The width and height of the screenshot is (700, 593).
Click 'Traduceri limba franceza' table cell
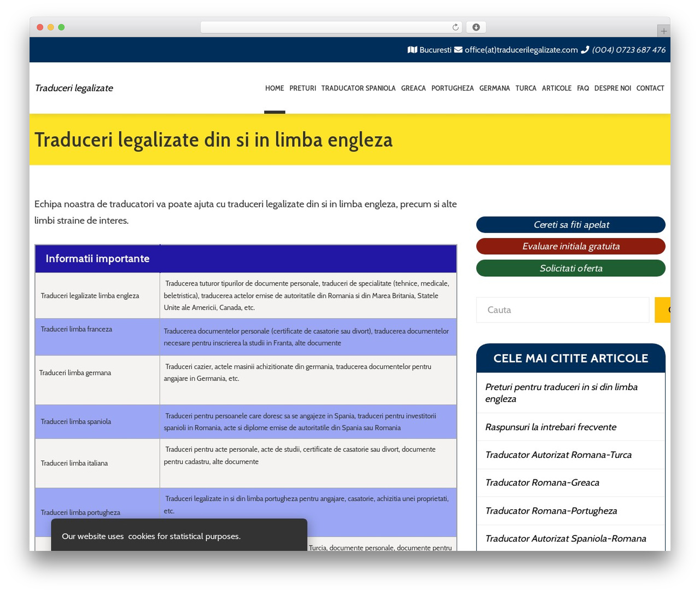point(97,337)
